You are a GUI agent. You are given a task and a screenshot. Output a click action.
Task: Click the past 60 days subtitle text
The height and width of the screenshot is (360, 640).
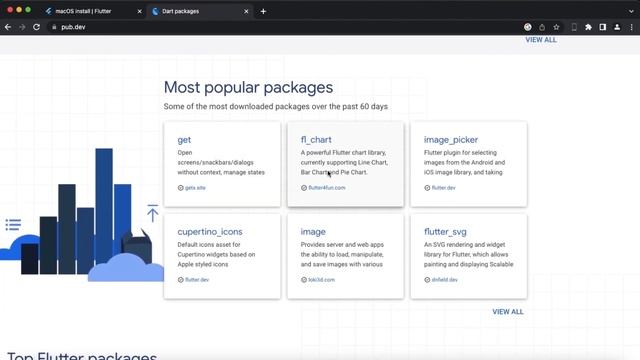click(276, 107)
